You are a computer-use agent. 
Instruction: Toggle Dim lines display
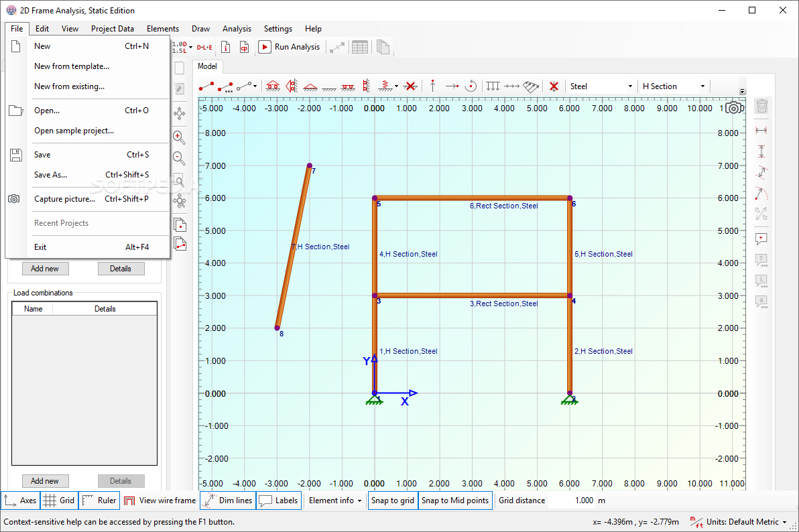[228, 501]
